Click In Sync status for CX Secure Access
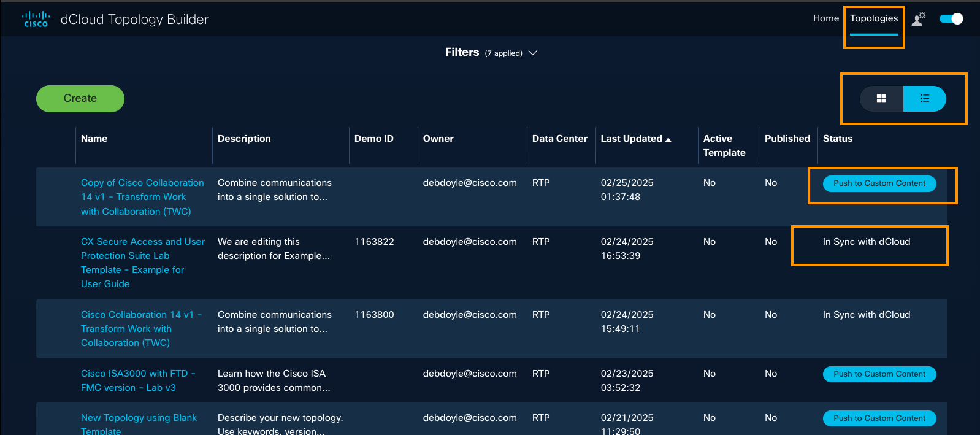Viewport: 980px width, 435px height. (x=867, y=242)
